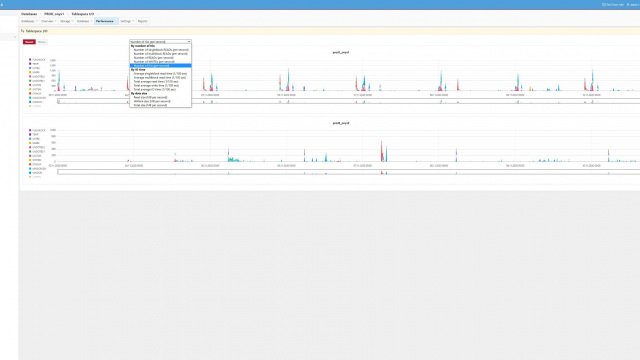Click the UNDOTBS1 pink legend marker in first chart
This screenshot has height=360, width=640.
tap(30, 77)
